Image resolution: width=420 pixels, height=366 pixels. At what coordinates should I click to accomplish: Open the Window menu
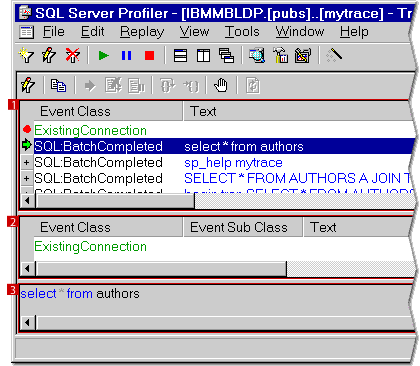[300, 32]
